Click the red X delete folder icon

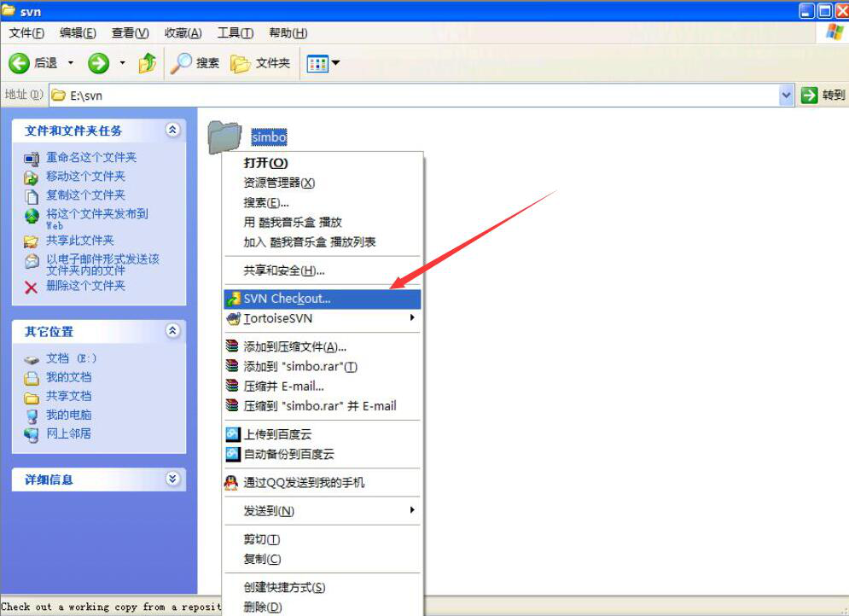[x=31, y=287]
